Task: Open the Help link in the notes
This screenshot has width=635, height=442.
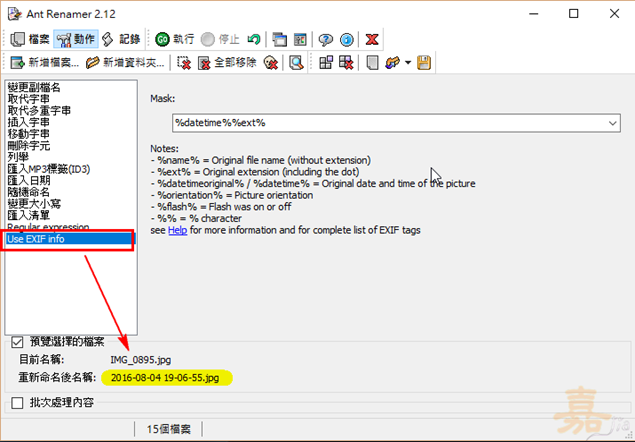Action: [x=177, y=230]
